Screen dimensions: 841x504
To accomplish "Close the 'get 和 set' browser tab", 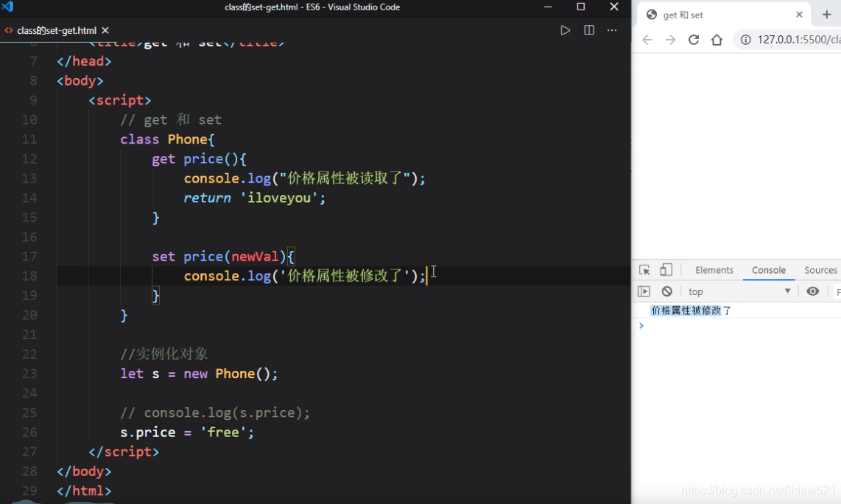I will [x=799, y=15].
